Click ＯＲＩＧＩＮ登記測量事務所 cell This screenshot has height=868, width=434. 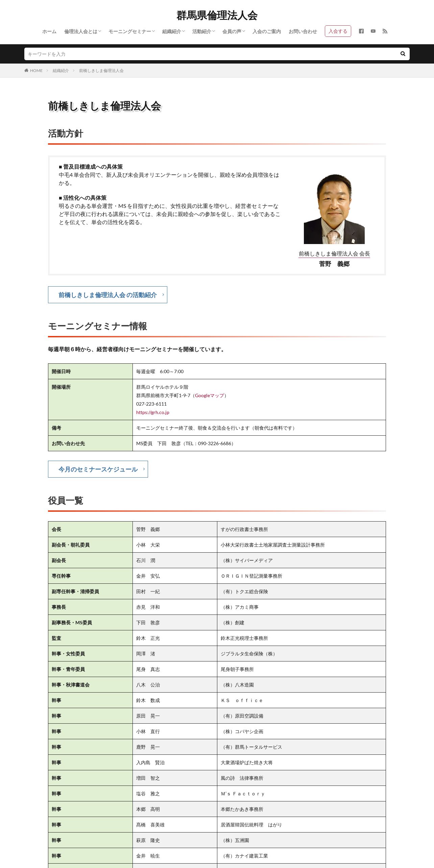point(302,576)
